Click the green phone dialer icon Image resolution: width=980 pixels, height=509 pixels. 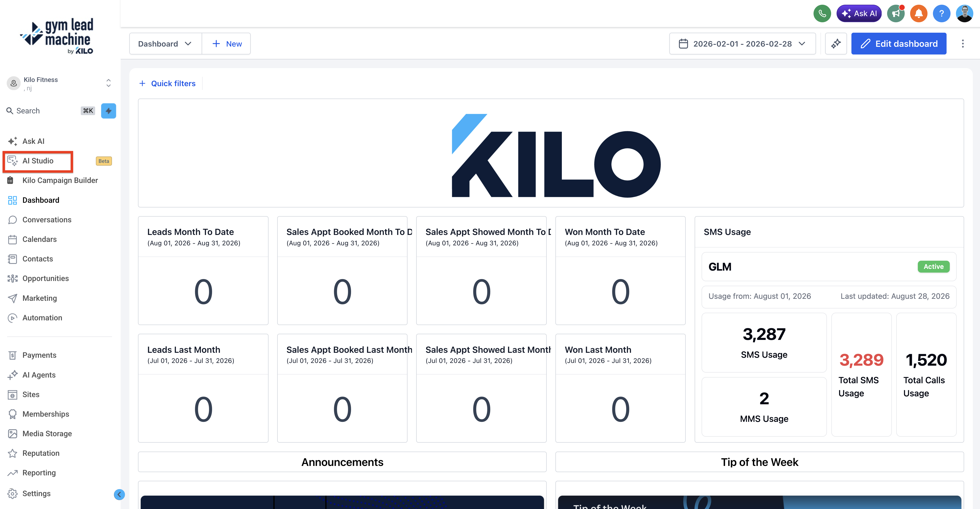(x=822, y=14)
